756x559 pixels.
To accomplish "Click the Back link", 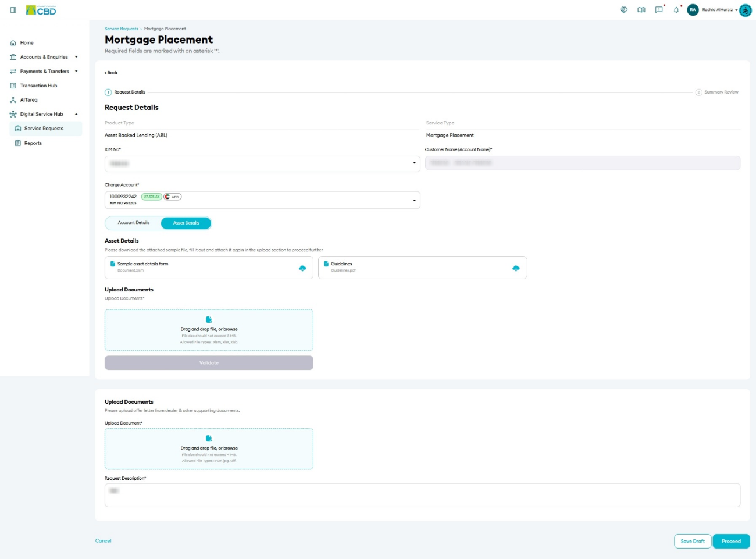I will point(111,73).
